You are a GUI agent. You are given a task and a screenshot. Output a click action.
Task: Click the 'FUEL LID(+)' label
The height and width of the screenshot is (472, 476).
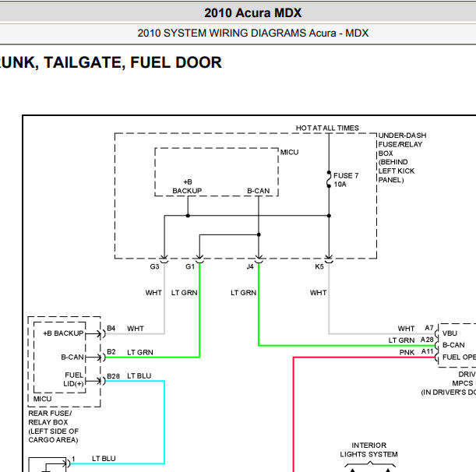(73, 379)
